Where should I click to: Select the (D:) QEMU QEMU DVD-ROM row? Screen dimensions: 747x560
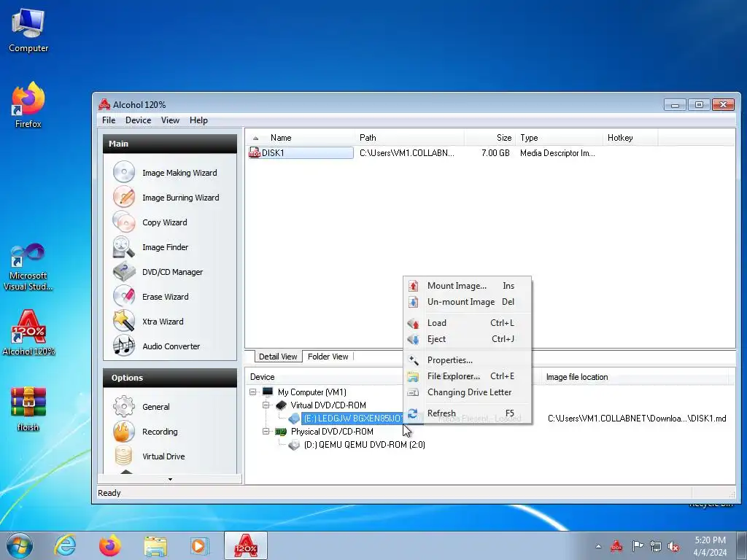pyautogui.click(x=365, y=445)
